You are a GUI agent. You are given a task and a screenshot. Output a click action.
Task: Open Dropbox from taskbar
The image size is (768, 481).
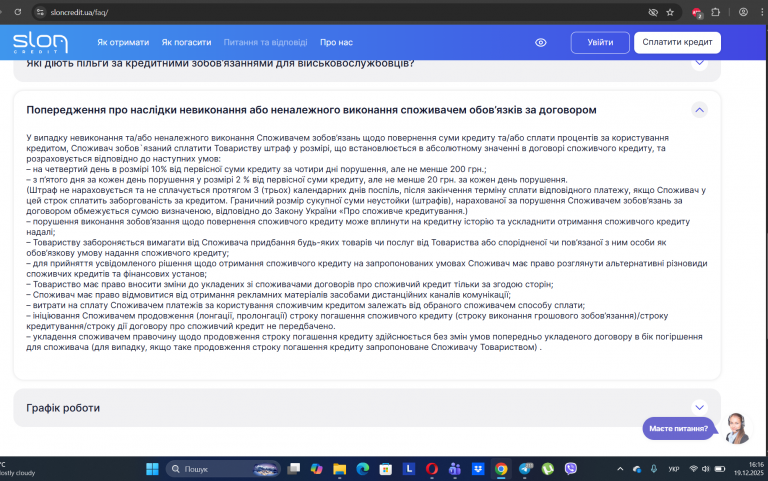click(x=478, y=469)
